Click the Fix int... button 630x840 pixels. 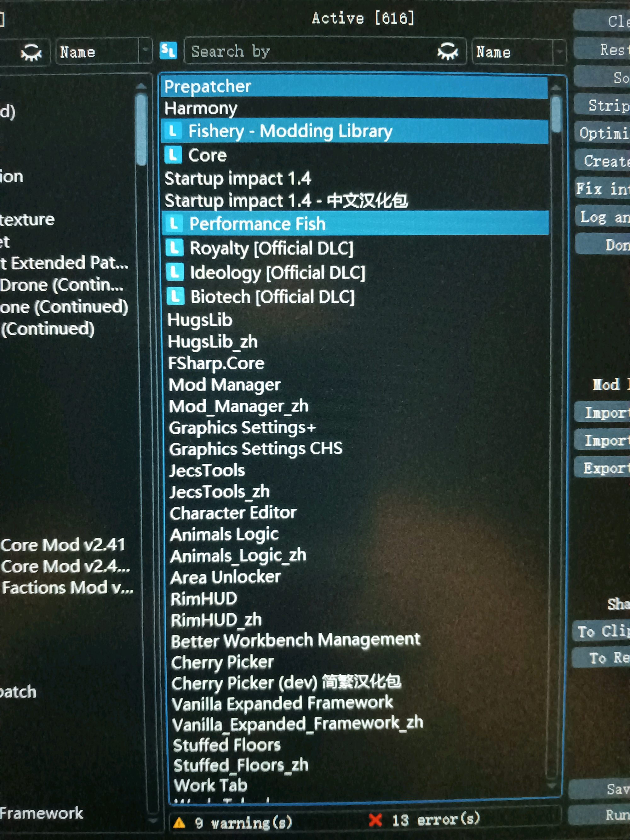tap(603, 189)
